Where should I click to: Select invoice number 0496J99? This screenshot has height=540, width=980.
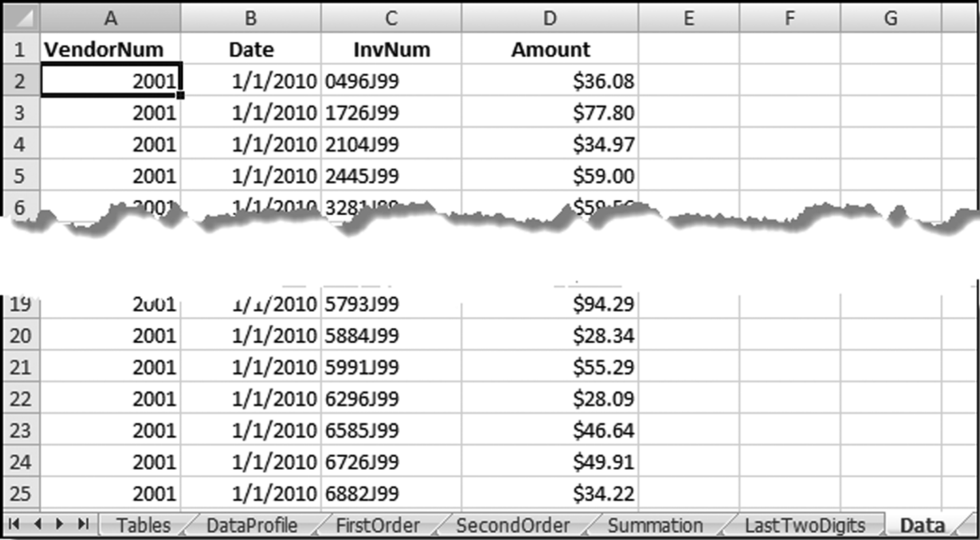click(391, 81)
